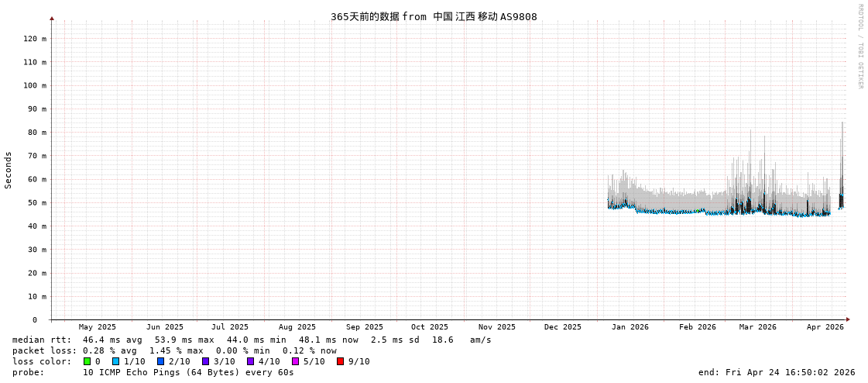Image resolution: width=868 pixels, height=383 pixels.
Task: Click the Sep 2025 x-axis label
Action: [364, 327]
